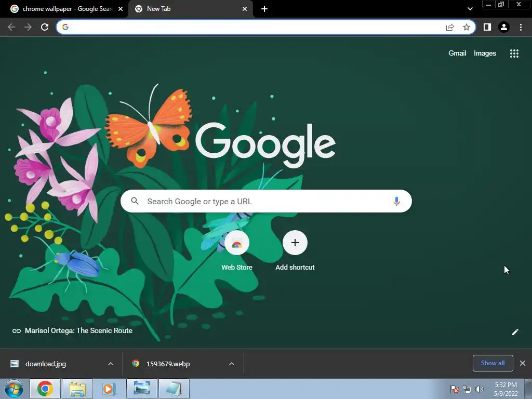Click the Search Google or type a URL box
Viewport: 532px width, 399px height.
tap(266, 201)
